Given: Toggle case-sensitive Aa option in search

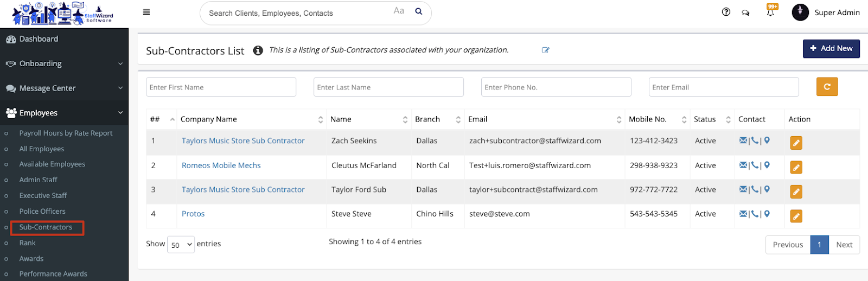Looking at the screenshot, I should [x=399, y=11].
